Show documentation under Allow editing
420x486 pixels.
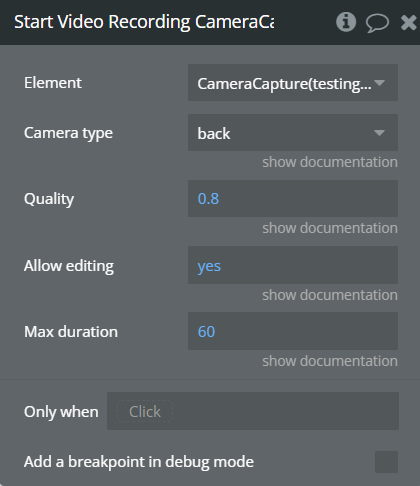pyautogui.click(x=330, y=295)
